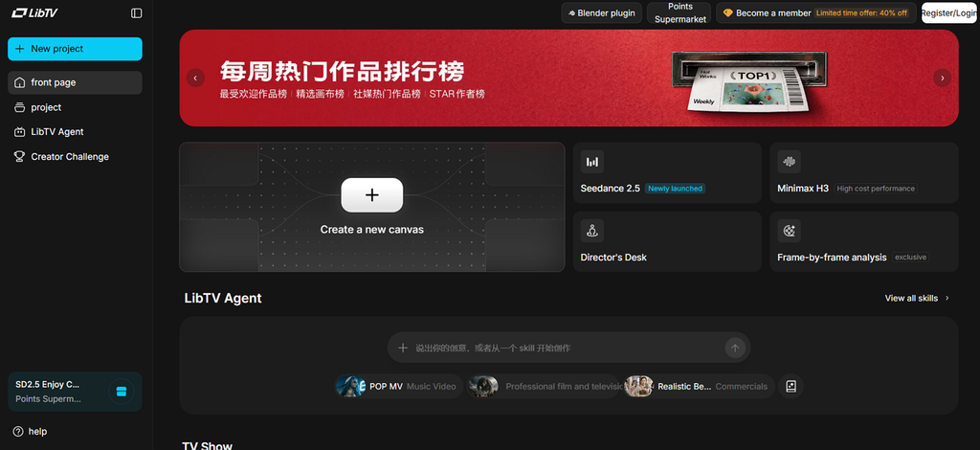The image size is (980, 450).
Task: Open the skill library icon after Commercials
Action: [x=791, y=386]
